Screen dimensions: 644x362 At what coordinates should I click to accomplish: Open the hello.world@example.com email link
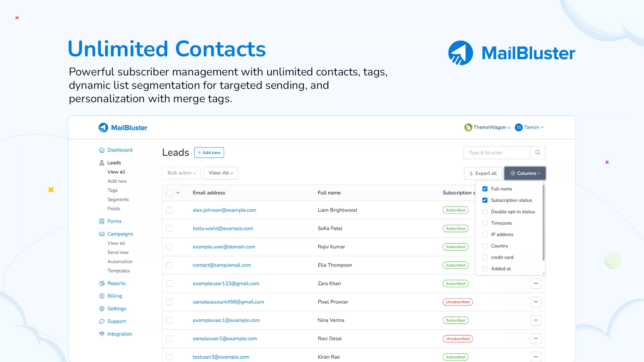[x=223, y=229]
